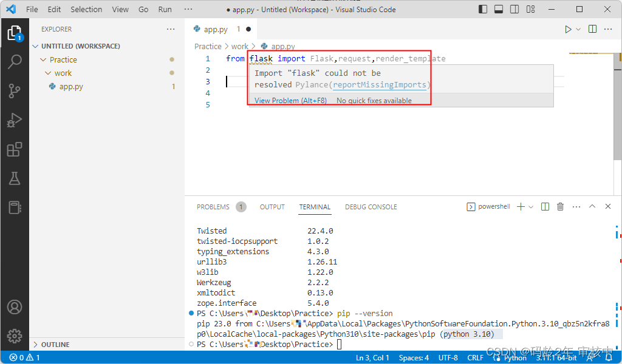Image resolution: width=622 pixels, height=364 pixels.
Task: Click View Problem (Alt+F8) link
Action: click(290, 101)
